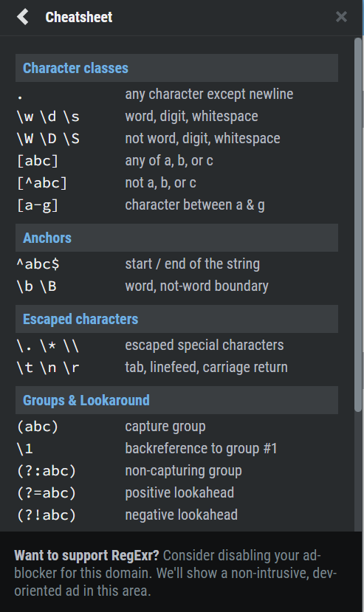Open the Anchors section header
Viewport: 364px width, 612px height.
[176, 238]
